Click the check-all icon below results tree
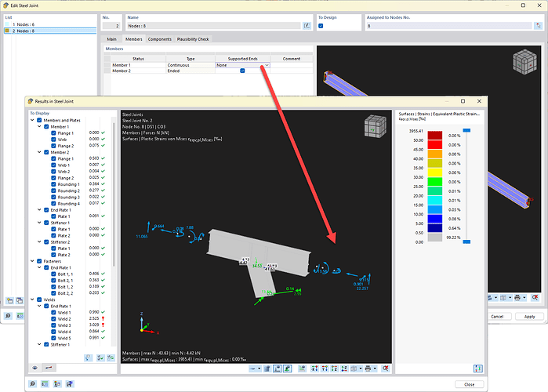The image size is (548, 392). click(99, 357)
